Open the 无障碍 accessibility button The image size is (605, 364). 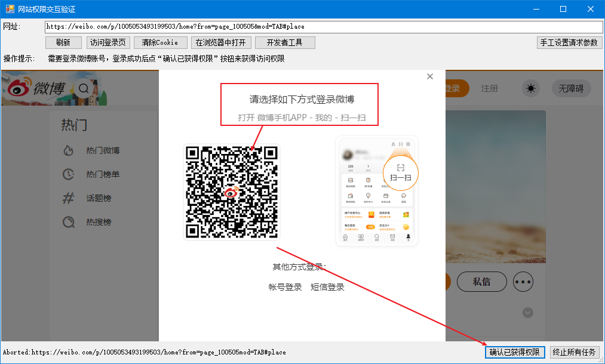(571, 89)
